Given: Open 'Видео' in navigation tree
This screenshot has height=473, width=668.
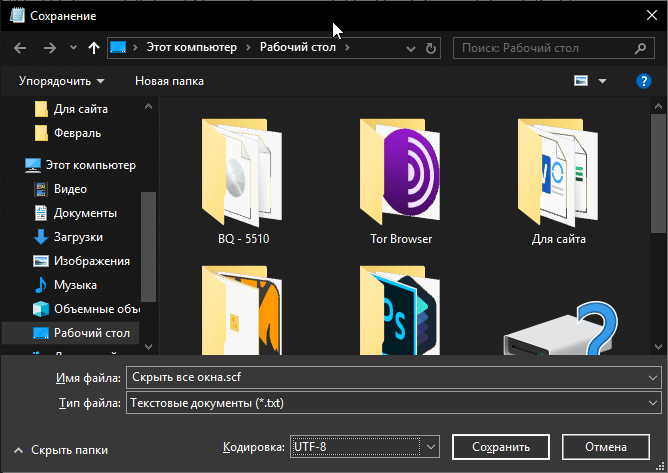Looking at the screenshot, I should [x=70, y=189].
